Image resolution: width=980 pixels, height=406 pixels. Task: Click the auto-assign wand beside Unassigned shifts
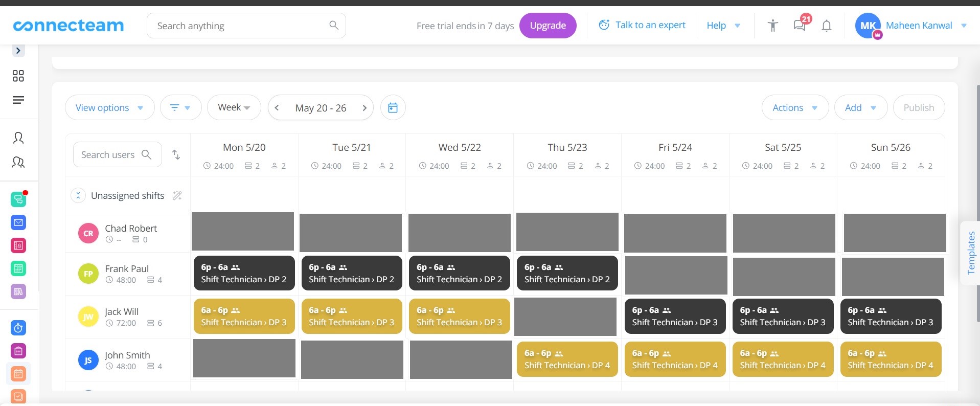[x=177, y=195]
